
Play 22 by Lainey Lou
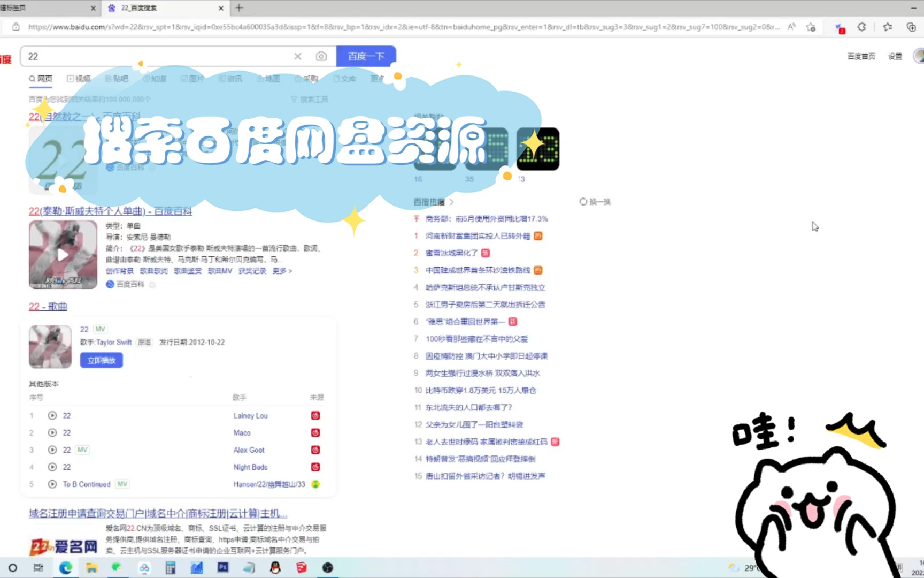[x=52, y=415]
